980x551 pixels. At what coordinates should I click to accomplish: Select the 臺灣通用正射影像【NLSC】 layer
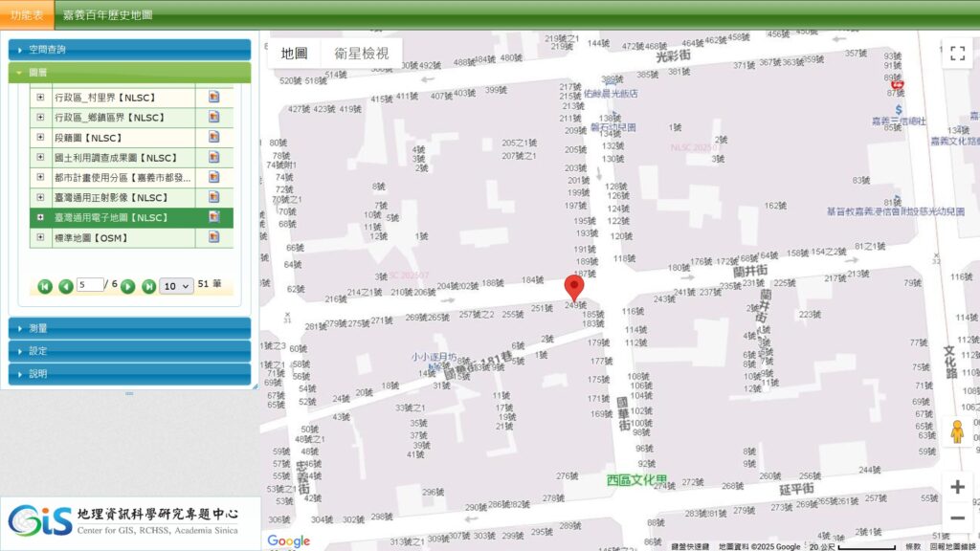tap(111, 198)
